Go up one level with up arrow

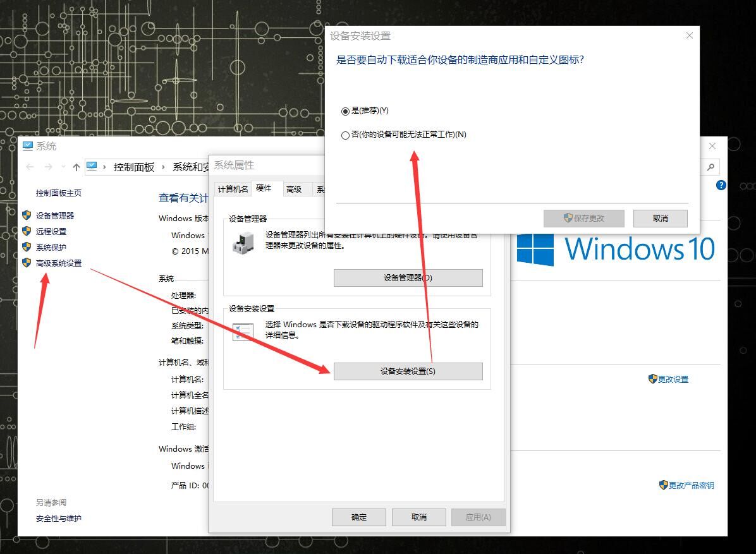(76, 167)
